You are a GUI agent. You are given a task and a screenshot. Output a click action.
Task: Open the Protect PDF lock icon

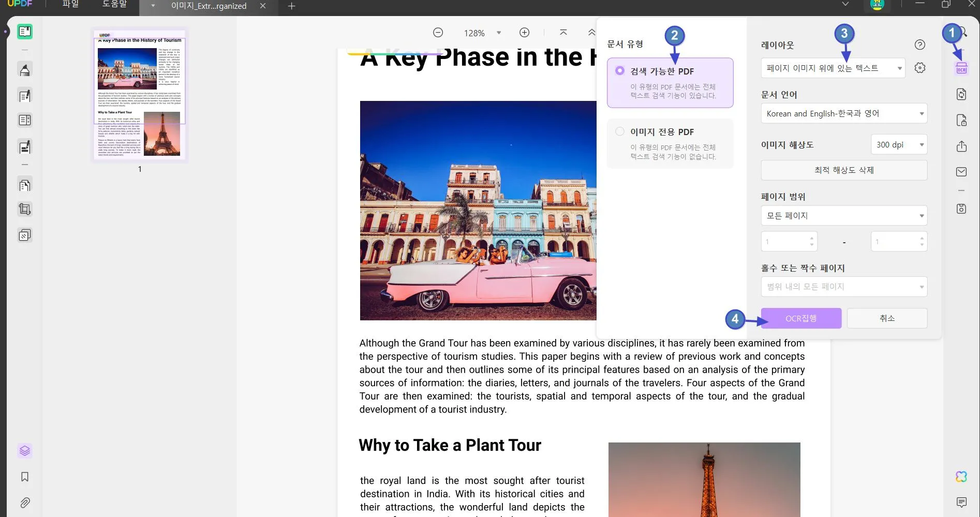[x=961, y=121]
